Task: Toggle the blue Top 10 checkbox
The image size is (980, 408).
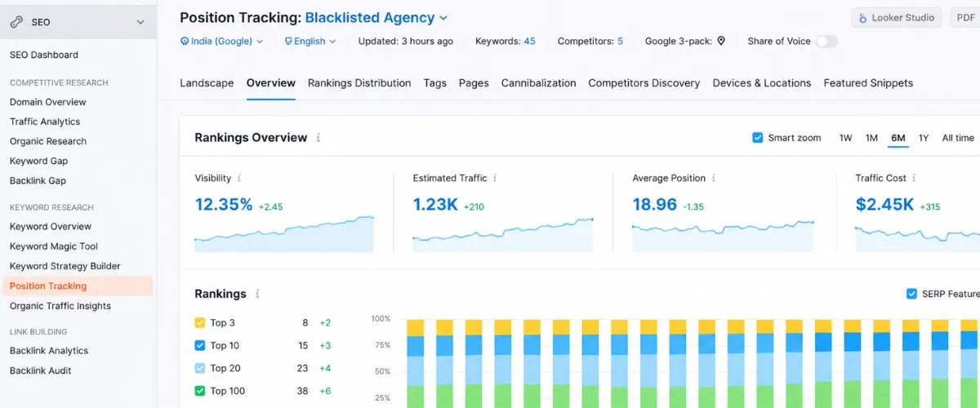Action: [x=200, y=345]
